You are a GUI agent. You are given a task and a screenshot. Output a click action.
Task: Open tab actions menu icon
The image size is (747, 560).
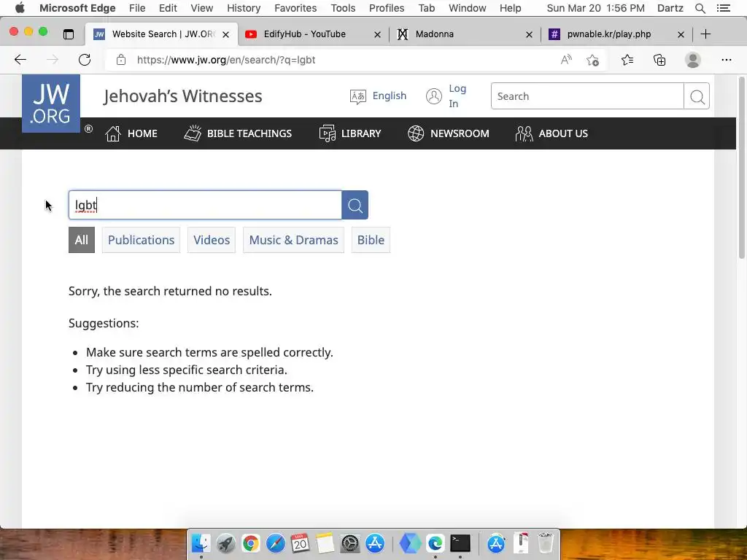[69, 34]
